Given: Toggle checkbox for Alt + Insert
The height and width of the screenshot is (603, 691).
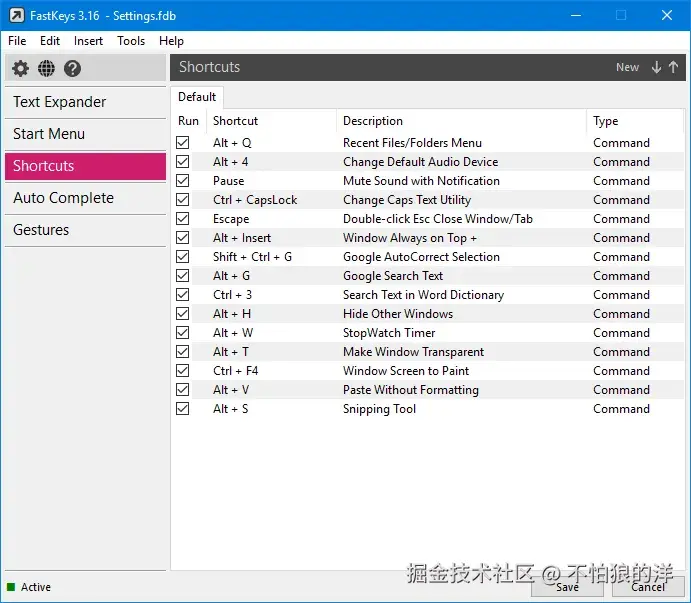Looking at the screenshot, I should click(x=182, y=237).
